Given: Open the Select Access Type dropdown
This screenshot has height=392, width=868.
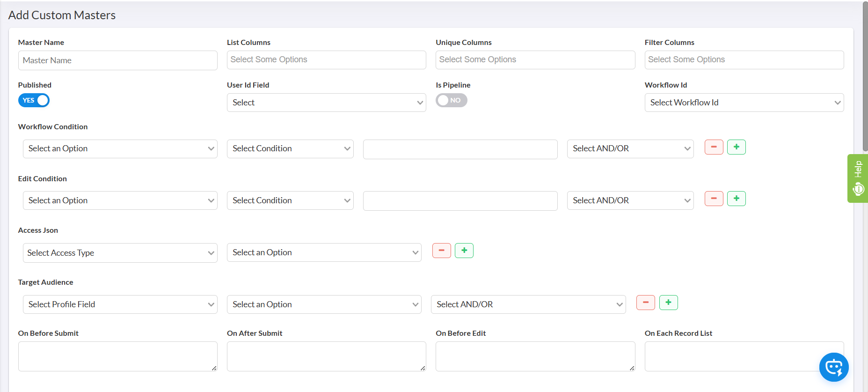Looking at the screenshot, I should [x=120, y=253].
